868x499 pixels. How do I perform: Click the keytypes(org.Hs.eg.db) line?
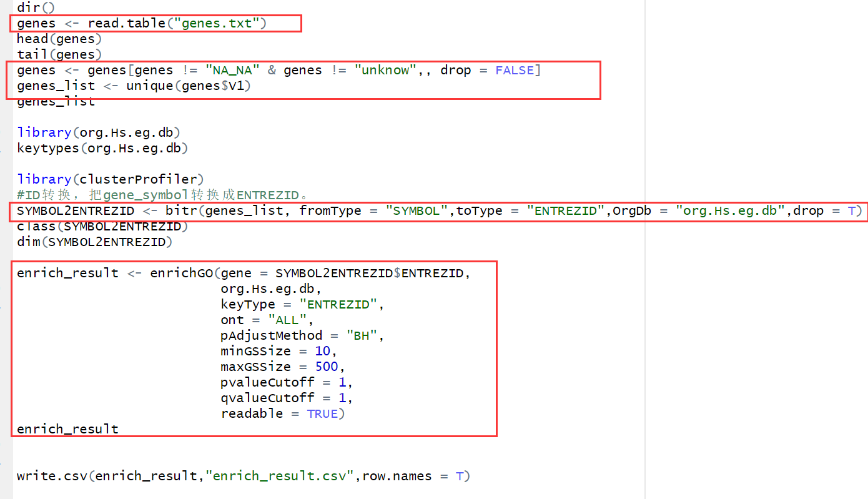click(x=102, y=148)
